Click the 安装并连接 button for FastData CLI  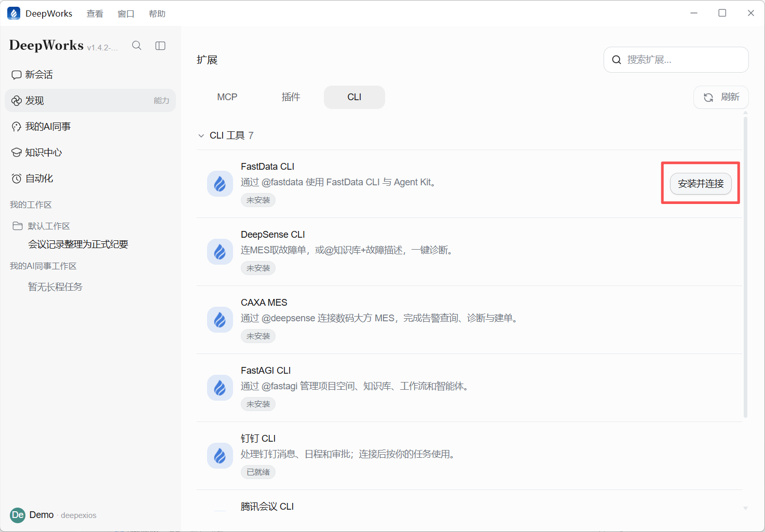(x=701, y=184)
